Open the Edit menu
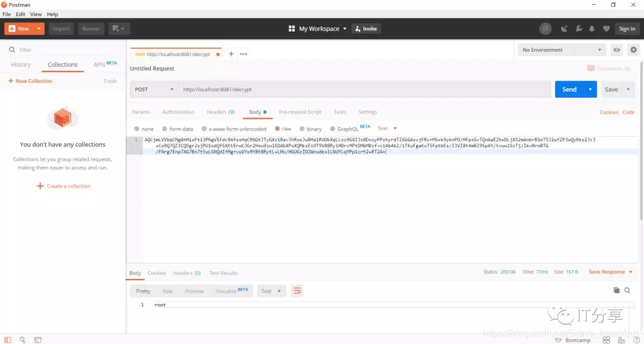The height and width of the screenshot is (344, 644). (20, 14)
